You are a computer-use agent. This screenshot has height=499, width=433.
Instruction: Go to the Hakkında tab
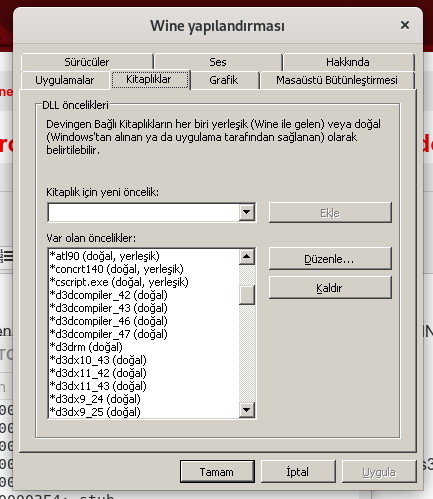coord(348,62)
